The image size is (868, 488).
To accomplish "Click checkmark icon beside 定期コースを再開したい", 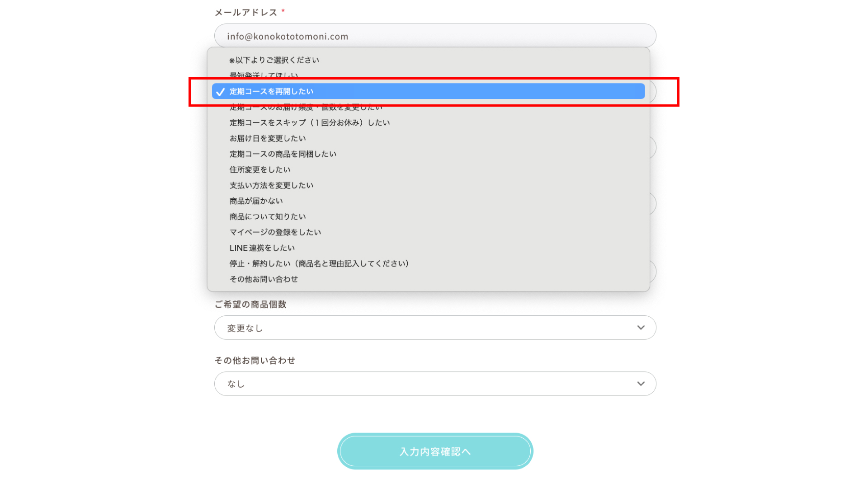I will click(x=220, y=92).
